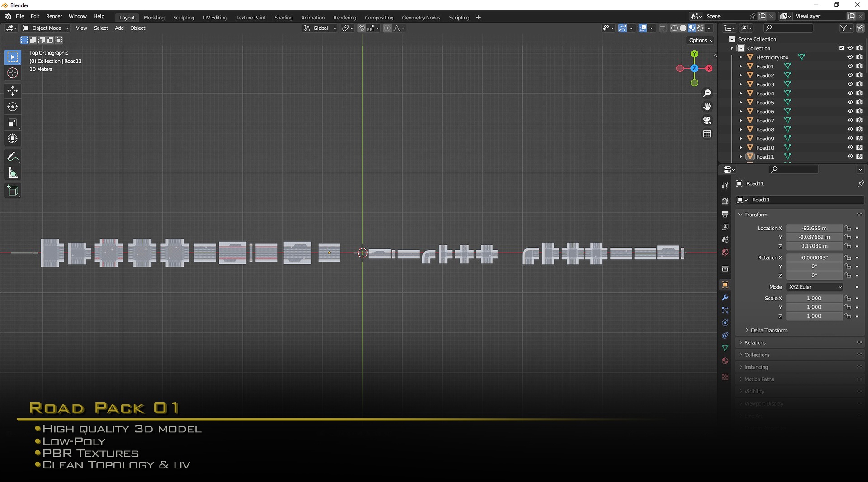Image resolution: width=868 pixels, height=482 pixels.
Task: Toggle camera view icon
Action: coord(707,120)
